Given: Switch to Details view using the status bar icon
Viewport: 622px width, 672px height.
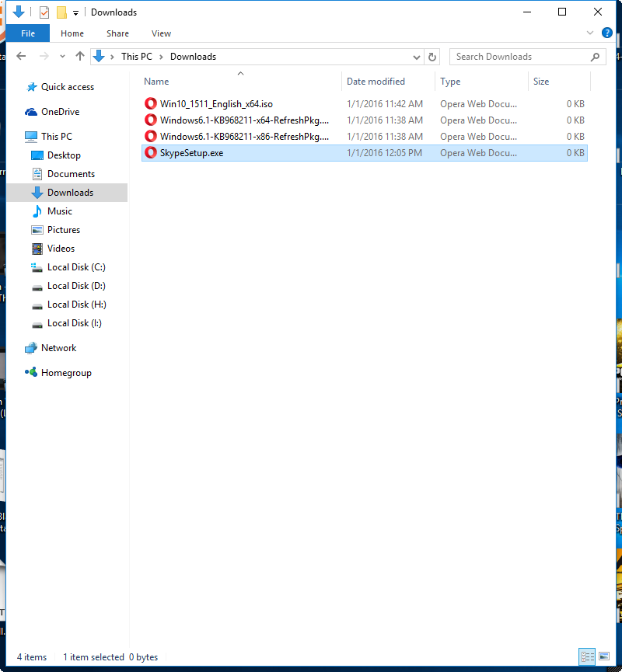Looking at the screenshot, I should (x=587, y=656).
